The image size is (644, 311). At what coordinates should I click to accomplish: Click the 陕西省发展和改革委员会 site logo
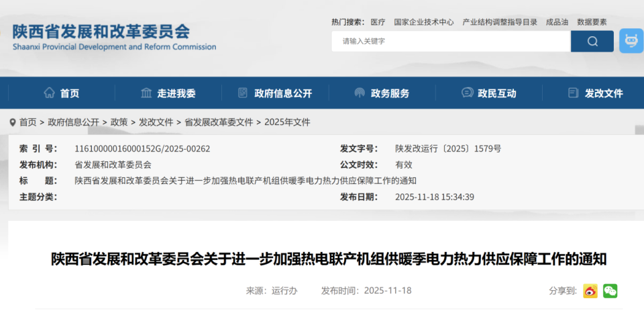pyautogui.click(x=114, y=37)
